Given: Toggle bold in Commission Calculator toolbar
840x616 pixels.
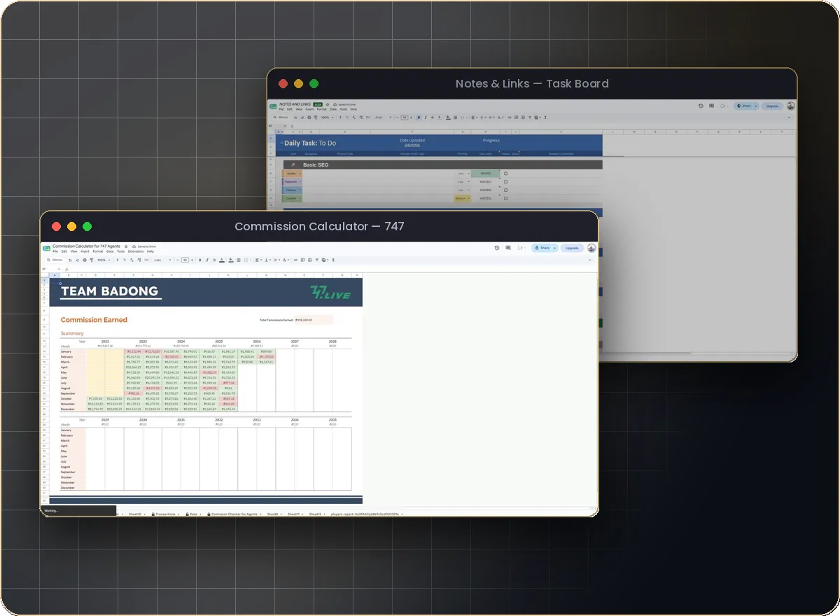Looking at the screenshot, I should pos(199,260).
